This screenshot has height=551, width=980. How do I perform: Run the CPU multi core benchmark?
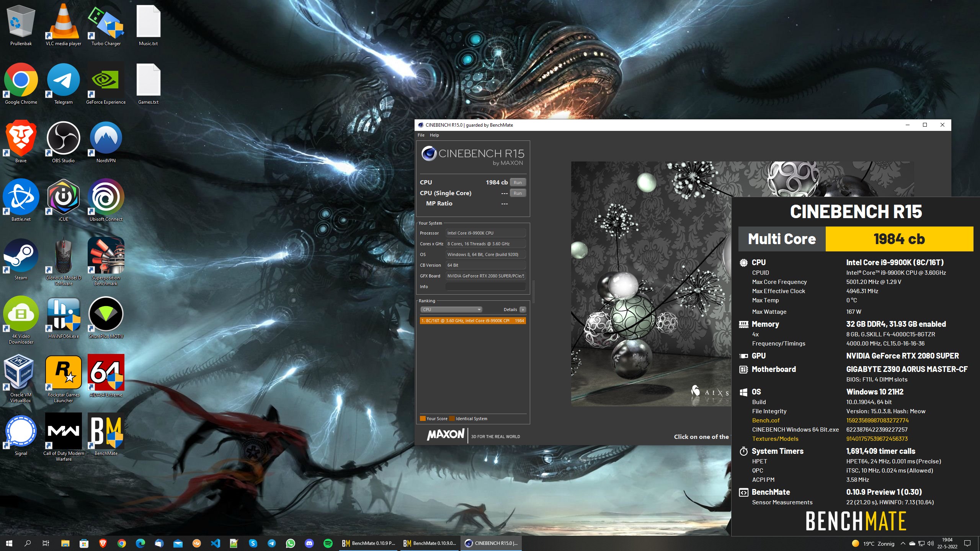point(518,183)
